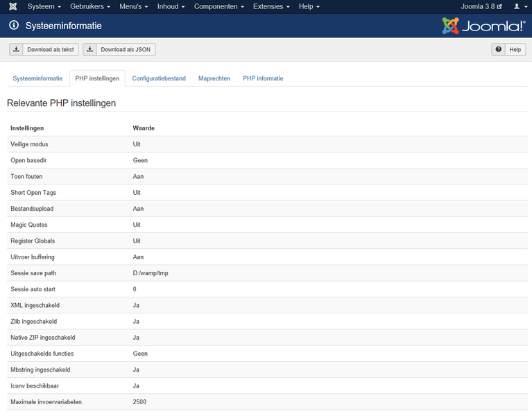
Task: Click the Sessie save path label
Action: click(33, 273)
